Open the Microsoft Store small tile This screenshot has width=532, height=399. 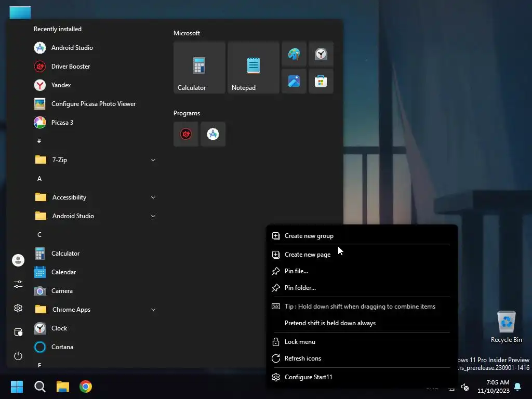(x=321, y=81)
